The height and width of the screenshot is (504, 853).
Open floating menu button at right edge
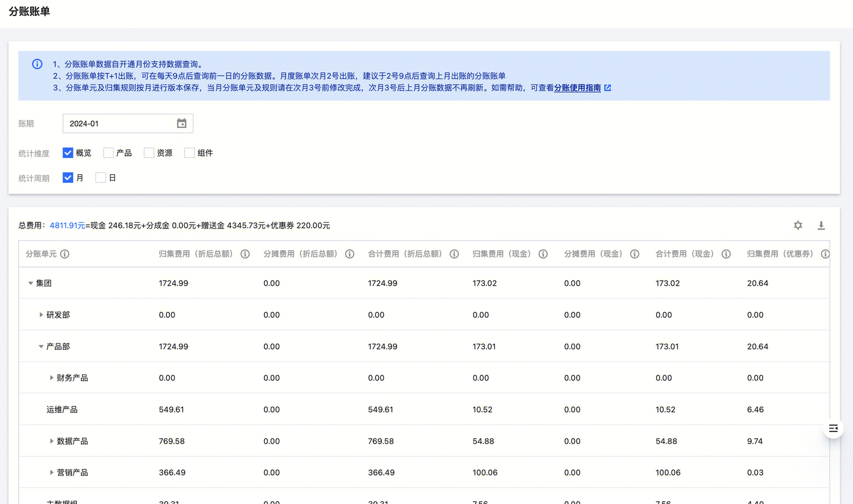[833, 428]
